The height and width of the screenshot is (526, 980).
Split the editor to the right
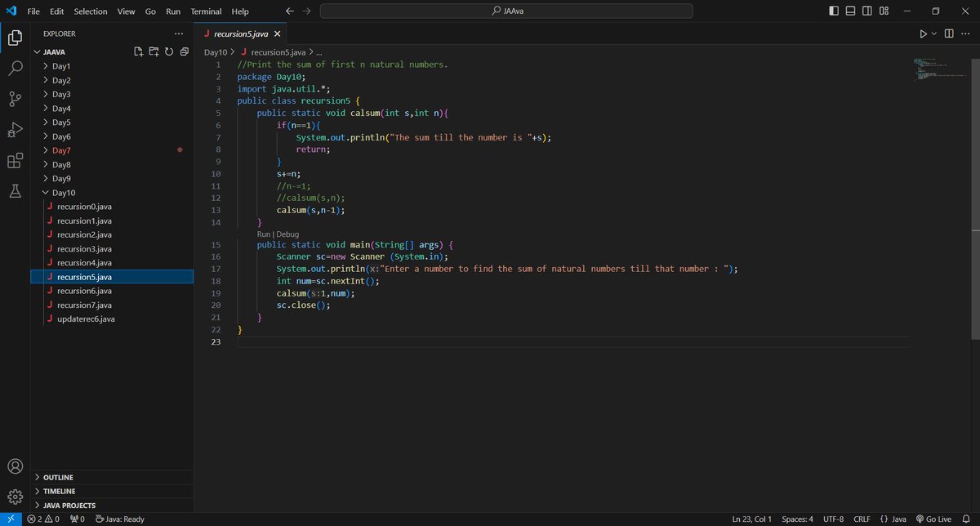(x=949, y=33)
